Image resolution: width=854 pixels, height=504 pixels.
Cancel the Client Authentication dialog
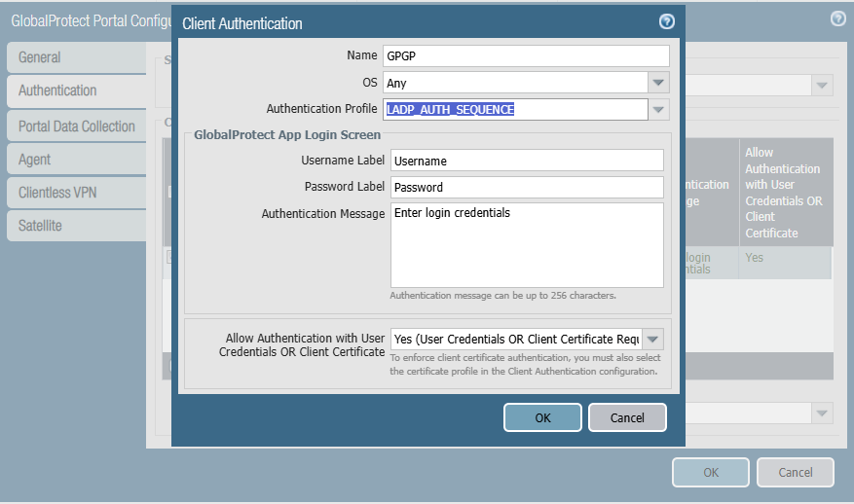click(x=627, y=417)
